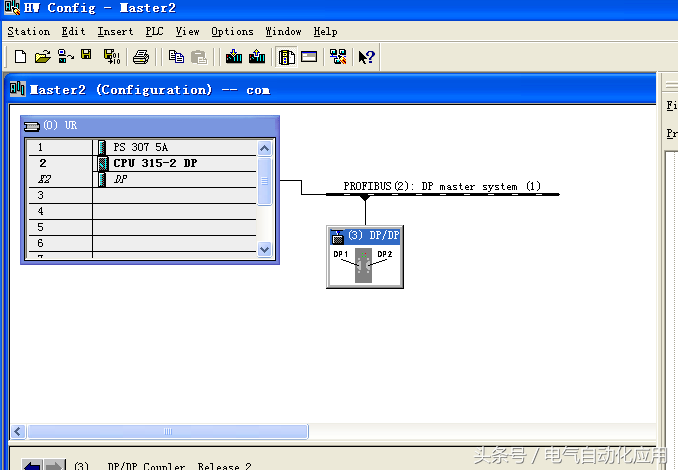Select PS 307 5A in slot 1
This screenshot has height=471, width=679.
pyautogui.click(x=140, y=147)
